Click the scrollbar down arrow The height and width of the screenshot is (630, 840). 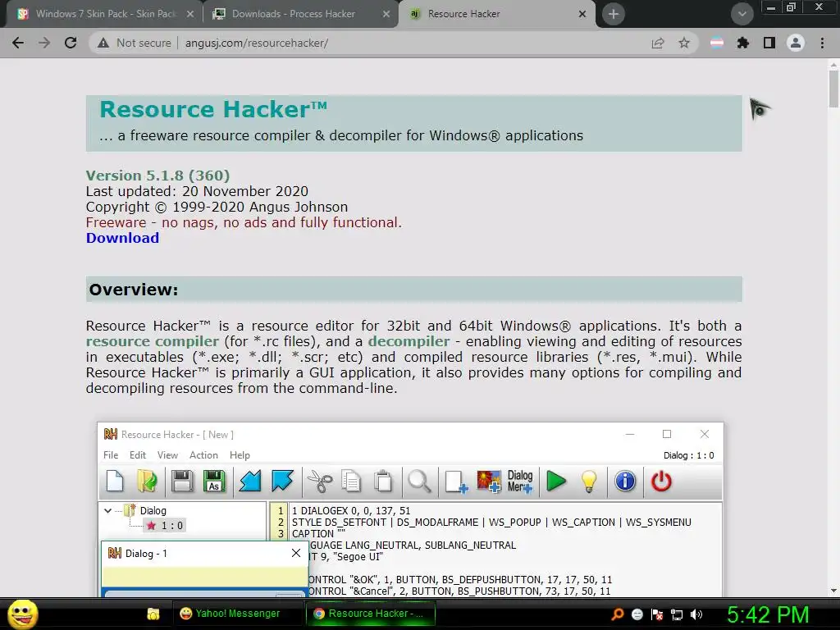(833, 591)
